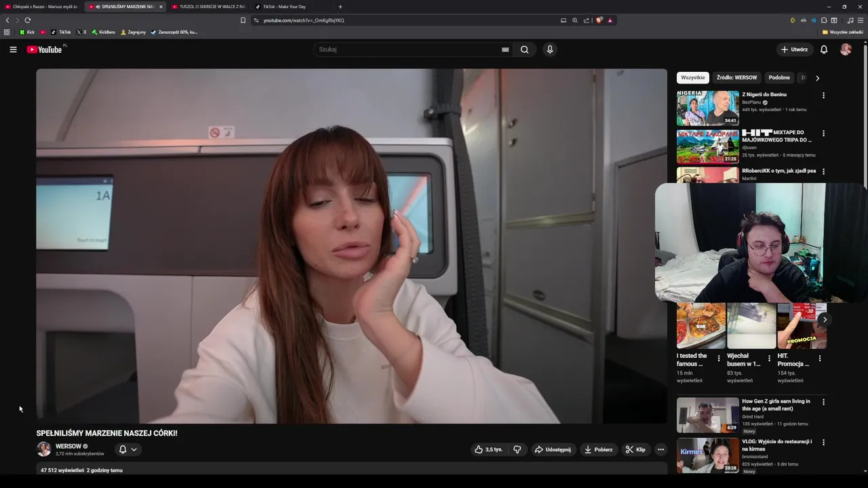This screenshot has height=488, width=868.
Task: Start voice search with the microphone
Action: tap(550, 49)
